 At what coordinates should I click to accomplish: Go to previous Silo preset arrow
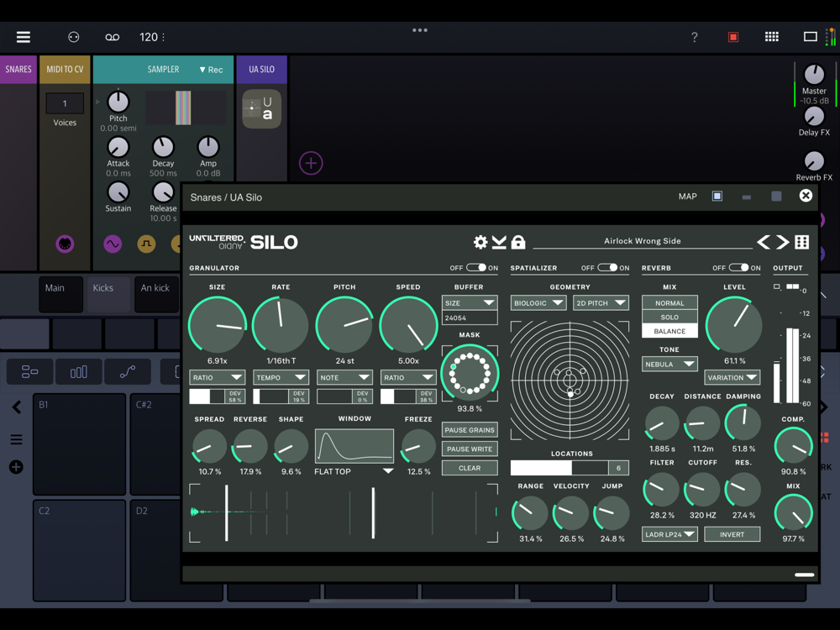point(764,242)
